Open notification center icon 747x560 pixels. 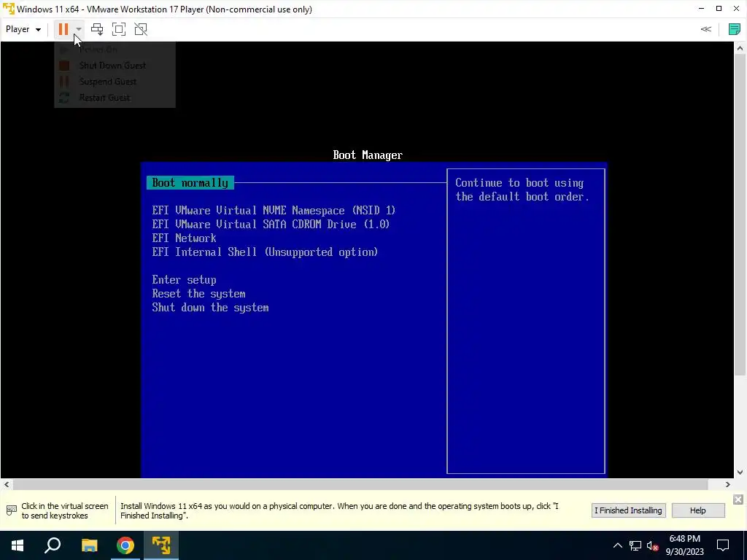[x=723, y=545]
